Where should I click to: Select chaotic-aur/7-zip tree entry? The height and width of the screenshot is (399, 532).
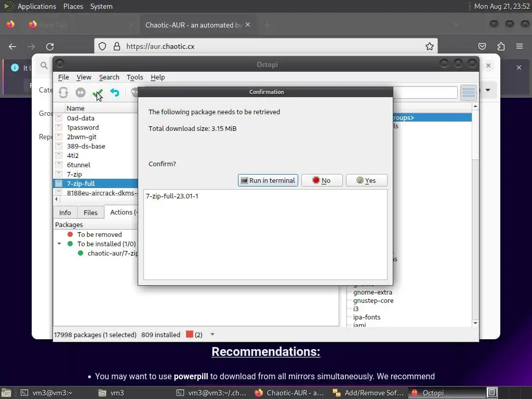pos(112,254)
